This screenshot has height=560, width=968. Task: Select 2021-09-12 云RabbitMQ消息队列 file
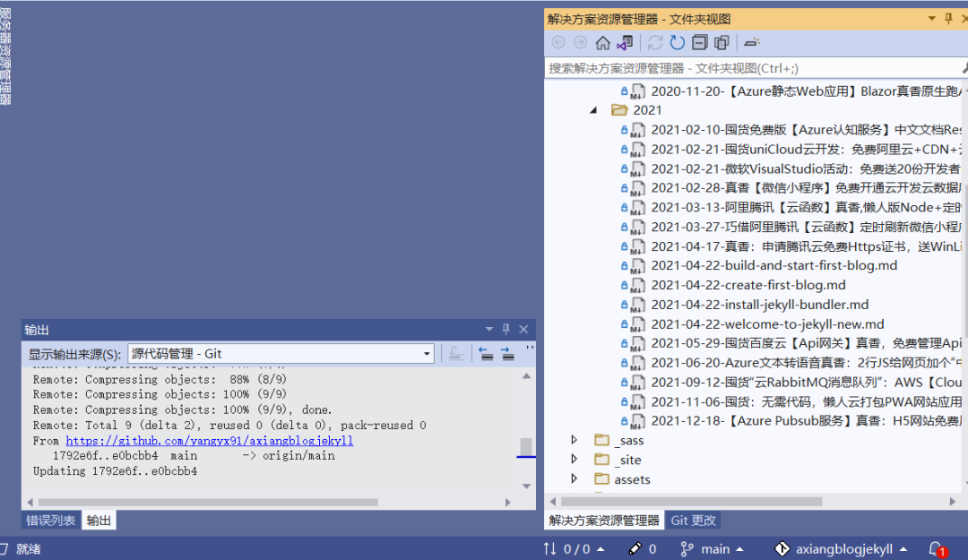pyautogui.click(x=806, y=383)
